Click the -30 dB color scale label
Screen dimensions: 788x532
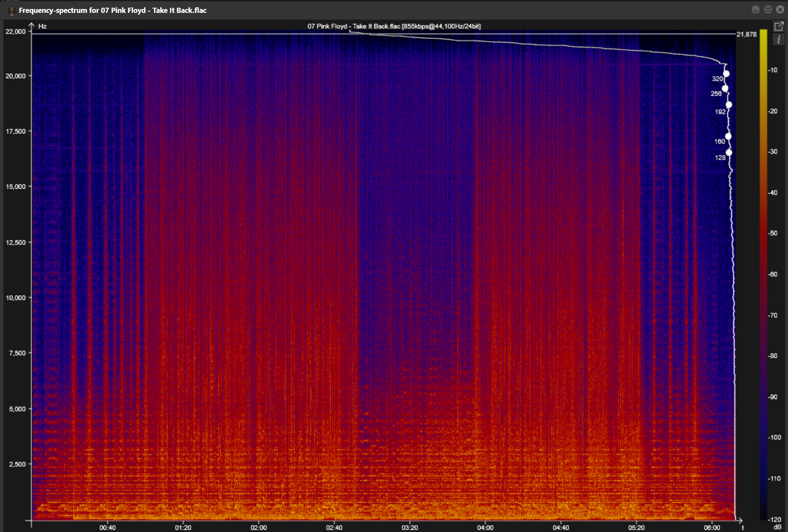click(773, 151)
